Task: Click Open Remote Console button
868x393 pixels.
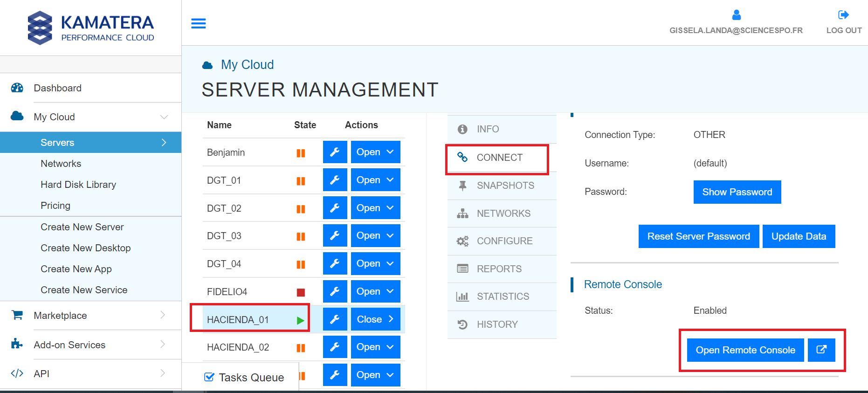Action: click(x=745, y=350)
